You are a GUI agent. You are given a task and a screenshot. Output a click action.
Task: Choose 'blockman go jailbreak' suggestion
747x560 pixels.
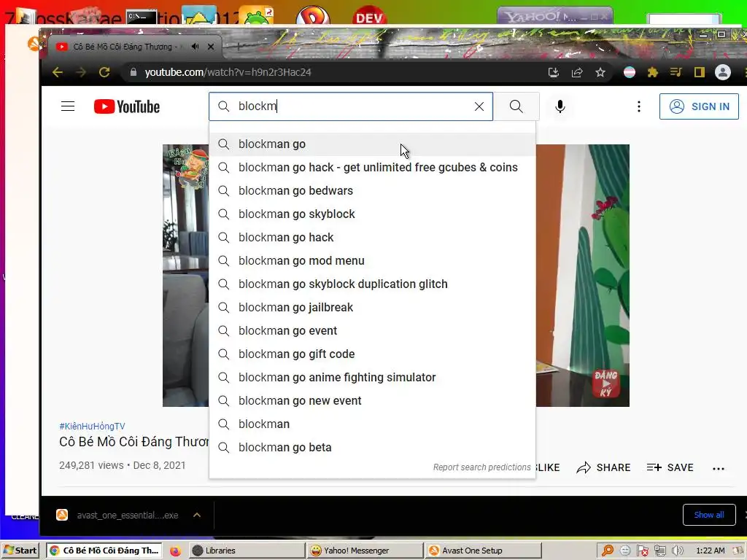pos(372,308)
